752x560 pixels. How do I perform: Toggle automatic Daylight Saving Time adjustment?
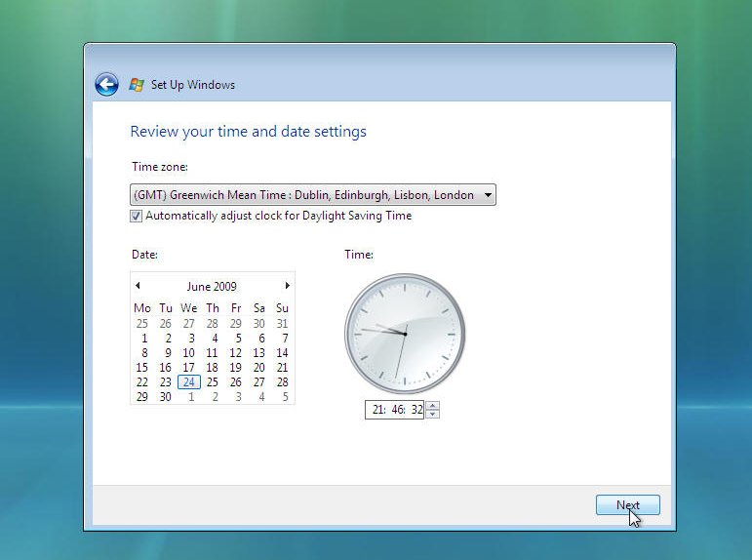[x=137, y=216]
